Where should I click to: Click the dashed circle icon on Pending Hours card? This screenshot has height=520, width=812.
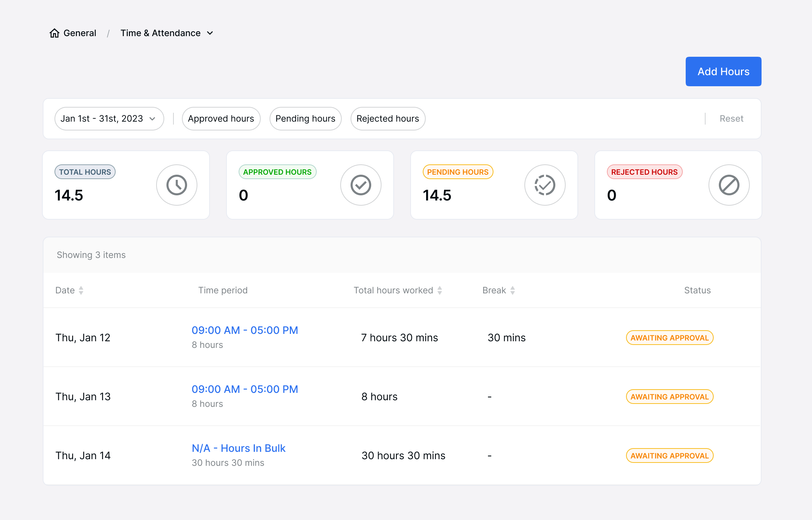[x=545, y=185]
